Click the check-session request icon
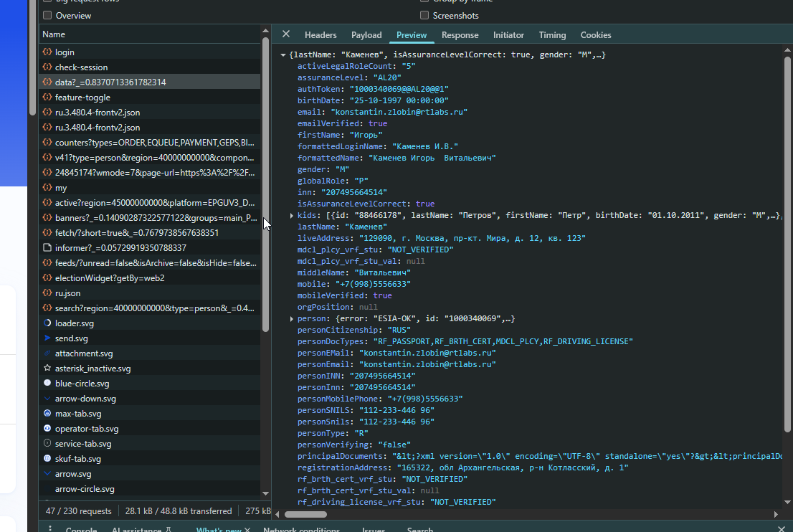Image resolution: width=793 pixels, height=532 pixels. (x=47, y=67)
